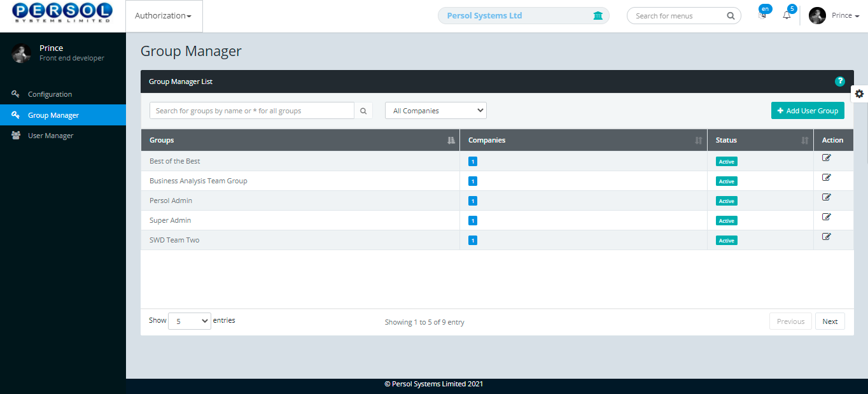Select the Persol Systems Ltd company field
868x394 pixels.
click(523, 16)
